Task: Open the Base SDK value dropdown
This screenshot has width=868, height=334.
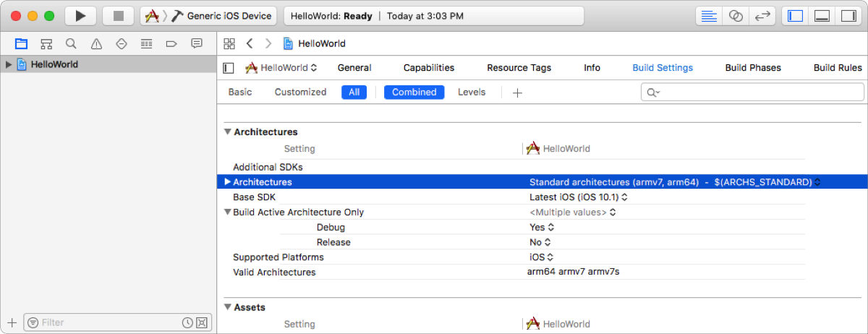Action: pos(578,197)
